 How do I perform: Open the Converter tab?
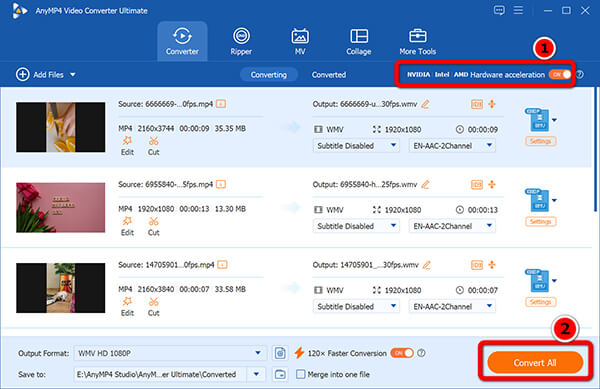[x=182, y=41]
